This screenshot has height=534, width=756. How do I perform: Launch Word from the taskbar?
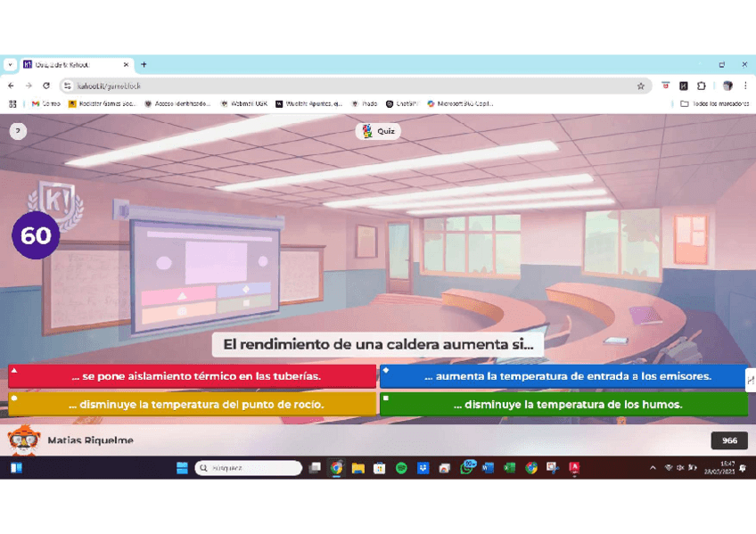coord(488,468)
